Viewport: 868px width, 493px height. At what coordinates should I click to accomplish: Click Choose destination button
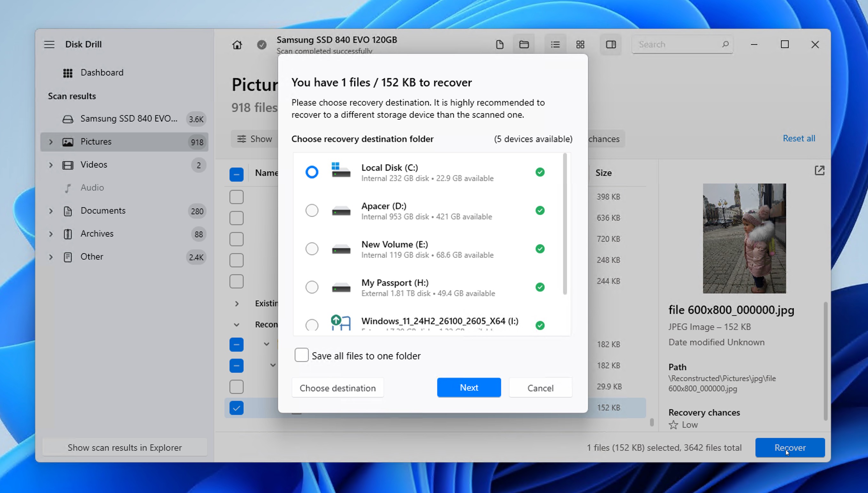pos(337,388)
